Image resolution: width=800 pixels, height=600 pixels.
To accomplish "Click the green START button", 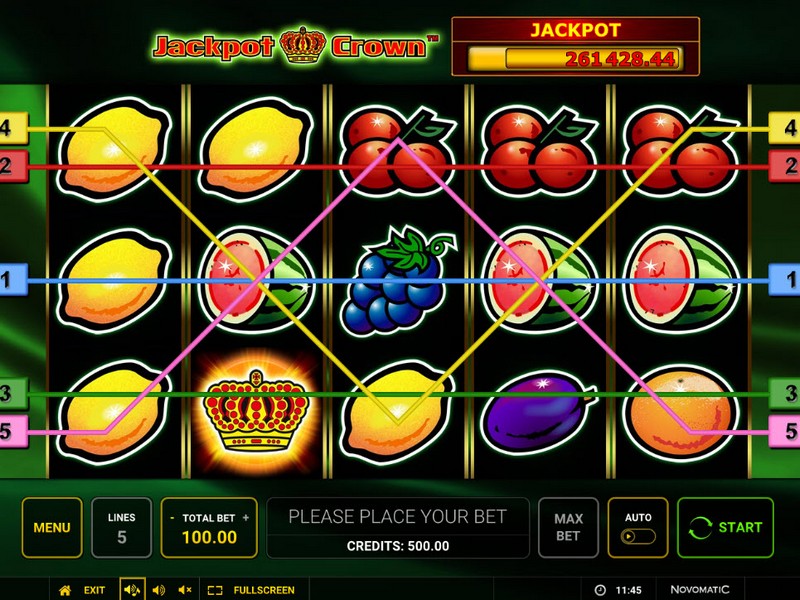I will pos(726,528).
